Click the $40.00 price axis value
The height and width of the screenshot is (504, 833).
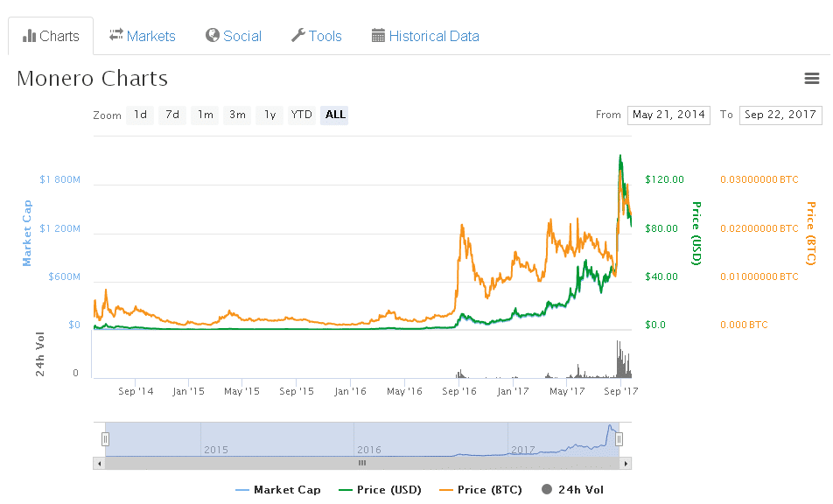point(661,276)
